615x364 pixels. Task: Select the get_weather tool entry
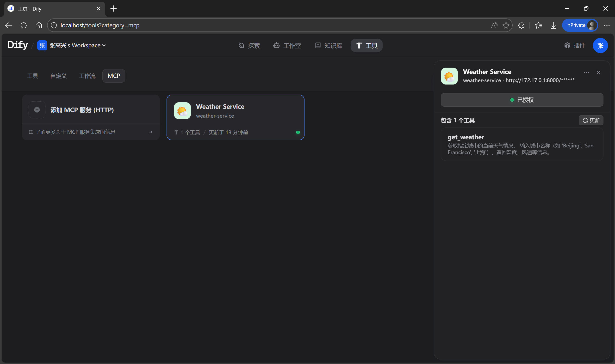522,144
